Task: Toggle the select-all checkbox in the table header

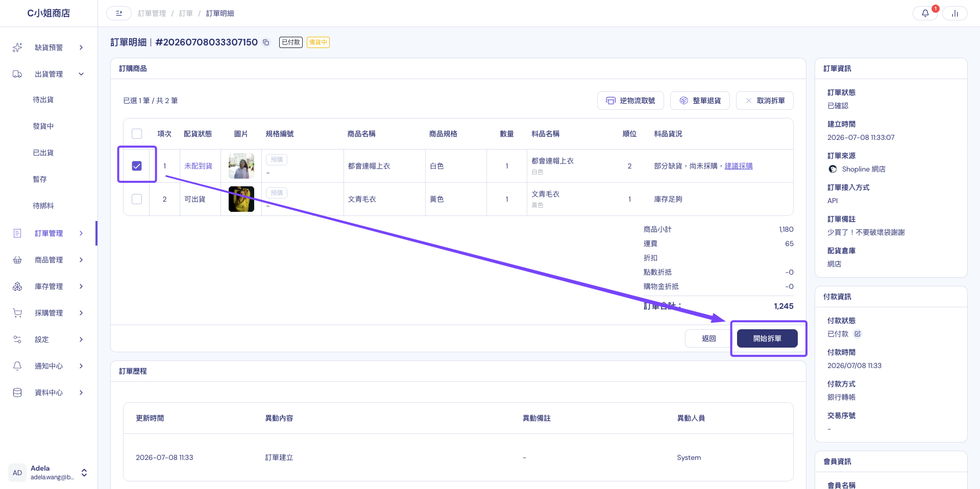Action: click(x=137, y=134)
